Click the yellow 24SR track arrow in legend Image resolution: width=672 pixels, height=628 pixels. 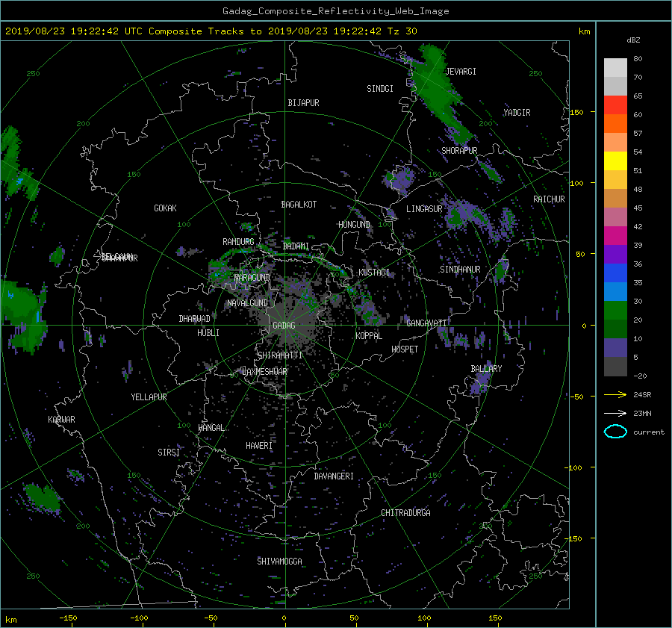click(x=615, y=394)
